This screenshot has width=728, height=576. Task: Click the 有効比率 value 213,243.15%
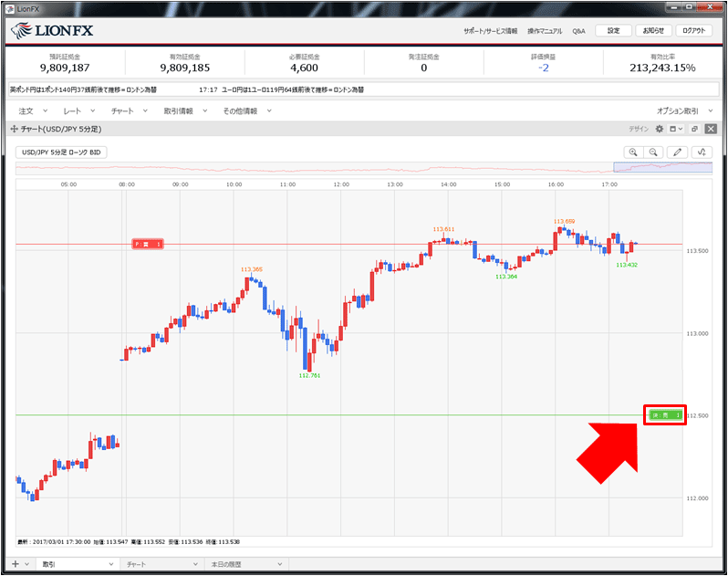pyautogui.click(x=662, y=68)
